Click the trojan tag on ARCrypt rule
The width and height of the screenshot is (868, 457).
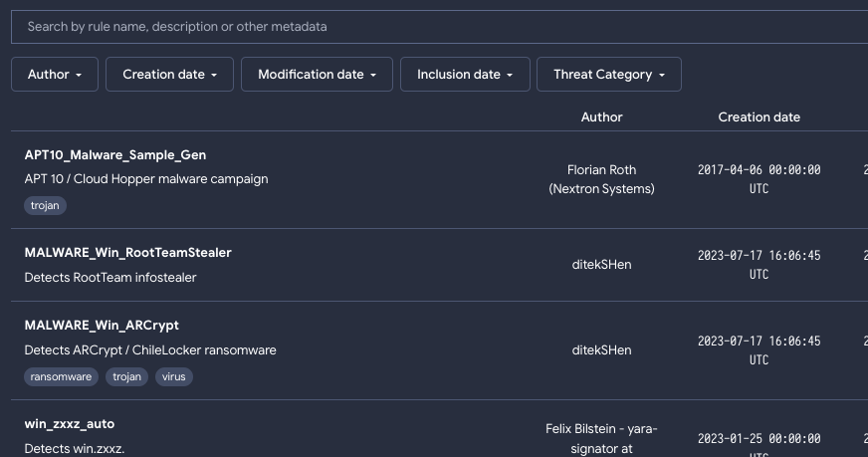[127, 376]
